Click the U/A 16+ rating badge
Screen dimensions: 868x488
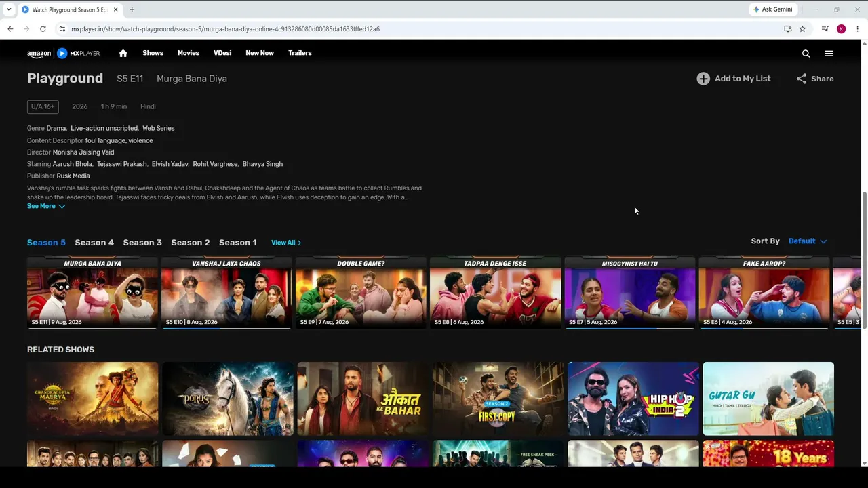[43, 107]
